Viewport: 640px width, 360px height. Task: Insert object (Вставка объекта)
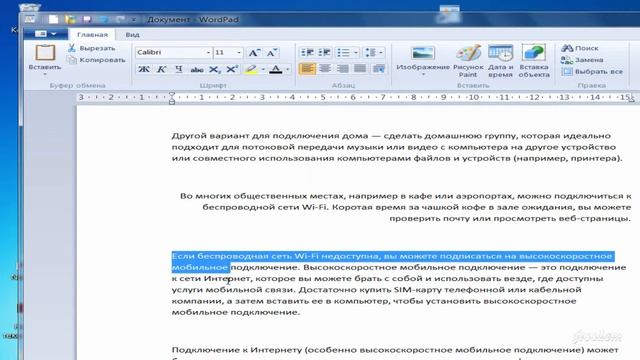[x=534, y=61]
